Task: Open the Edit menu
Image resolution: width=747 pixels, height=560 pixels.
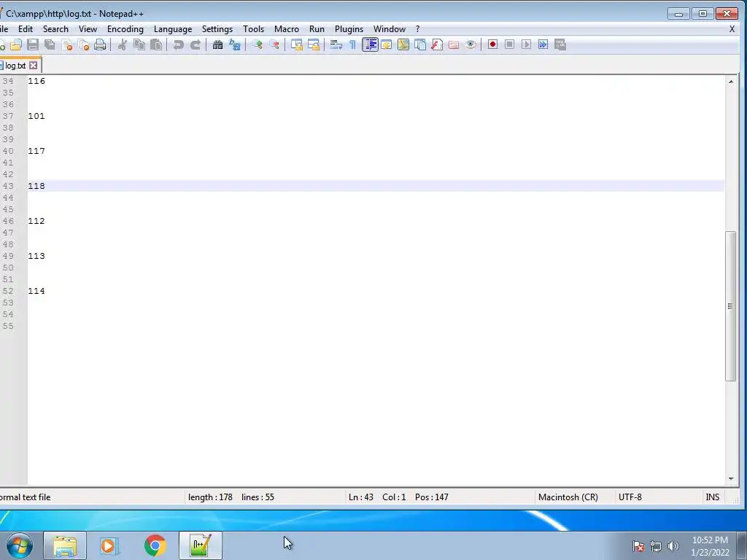Action: tap(26, 29)
